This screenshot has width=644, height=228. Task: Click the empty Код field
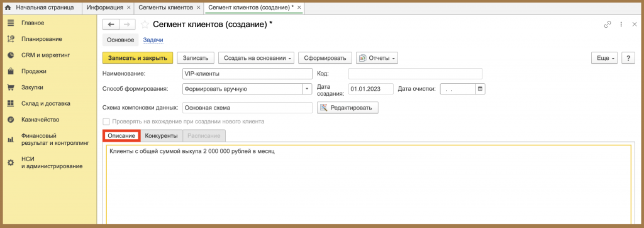(415, 73)
